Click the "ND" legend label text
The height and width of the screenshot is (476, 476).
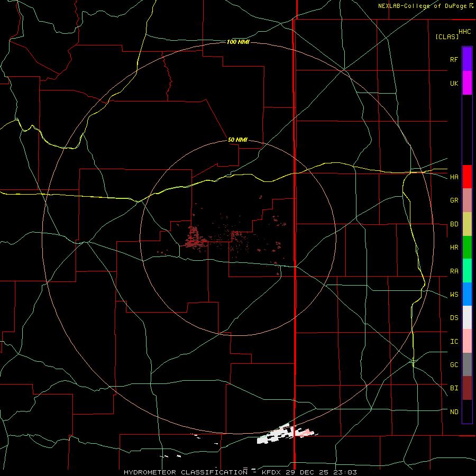tap(454, 412)
